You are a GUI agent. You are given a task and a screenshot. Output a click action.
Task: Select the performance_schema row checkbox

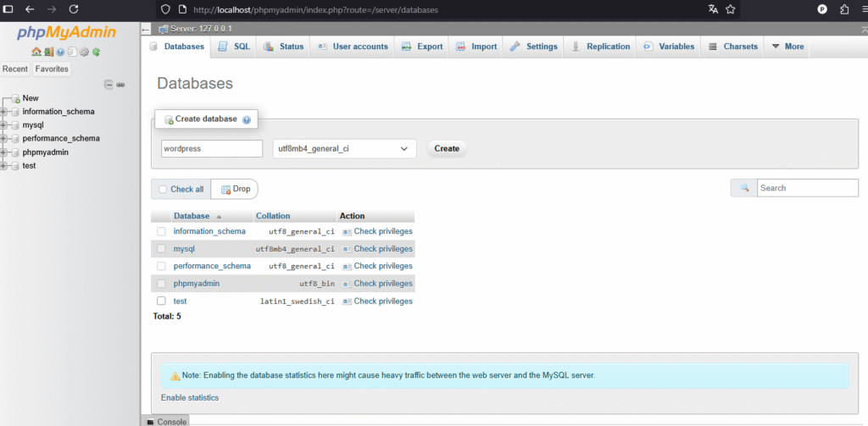[x=161, y=266]
